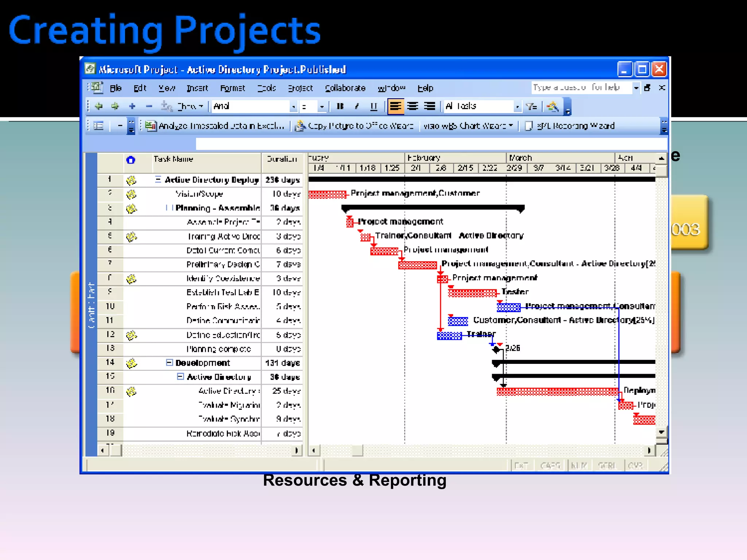This screenshot has width=747, height=560.
Task: Click the XML Reporting Wizard button
Action: pos(570,126)
